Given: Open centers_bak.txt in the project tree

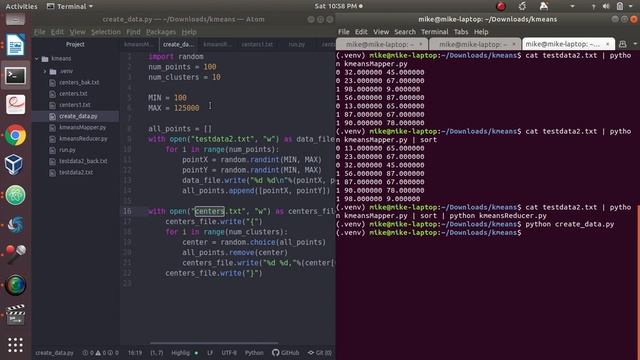Looking at the screenshot, I should click(79, 82).
